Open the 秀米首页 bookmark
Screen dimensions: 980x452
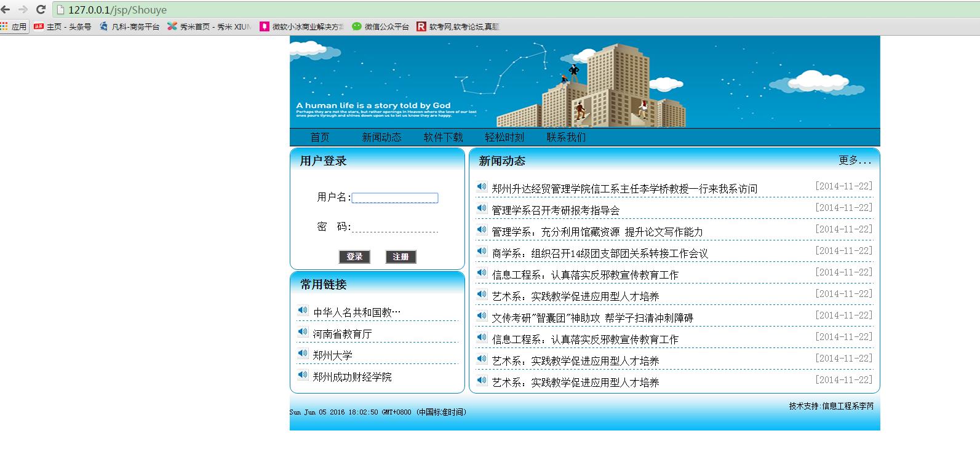click(x=209, y=26)
